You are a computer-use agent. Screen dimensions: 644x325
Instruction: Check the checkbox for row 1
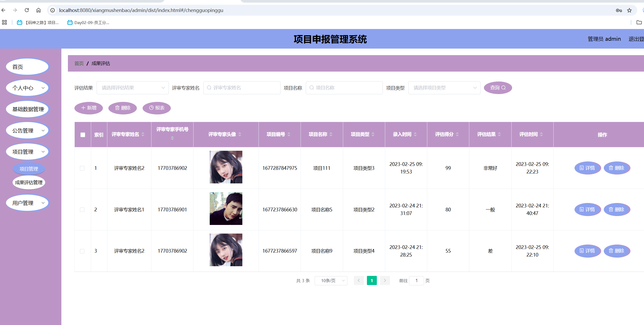tap(83, 168)
